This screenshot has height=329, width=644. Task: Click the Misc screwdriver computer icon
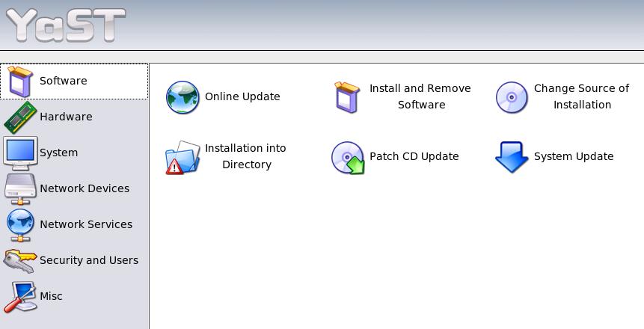pyautogui.click(x=19, y=297)
